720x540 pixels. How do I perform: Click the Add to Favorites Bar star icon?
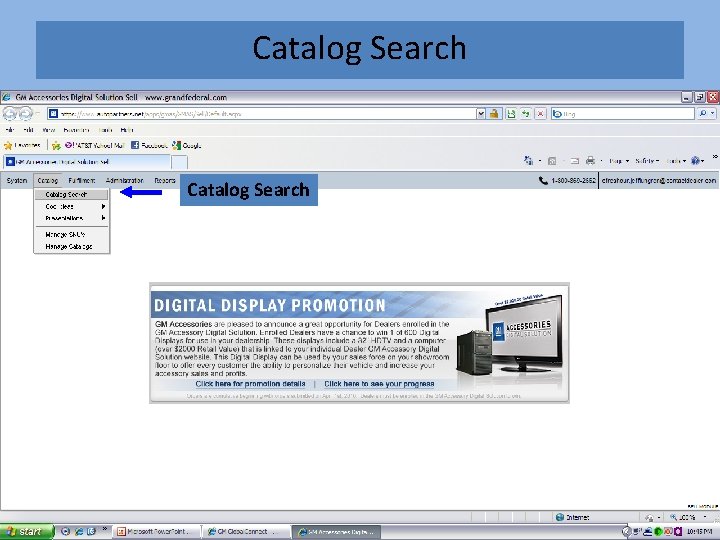point(56,146)
